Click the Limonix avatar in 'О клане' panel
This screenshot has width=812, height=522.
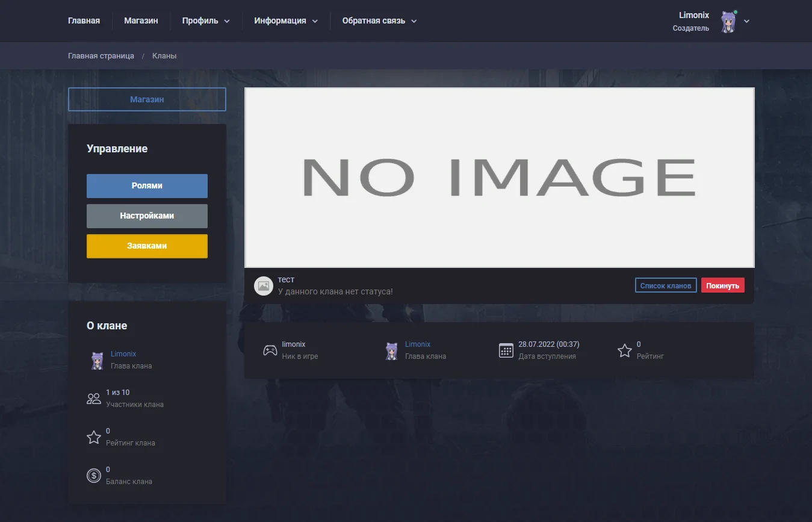(97, 360)
